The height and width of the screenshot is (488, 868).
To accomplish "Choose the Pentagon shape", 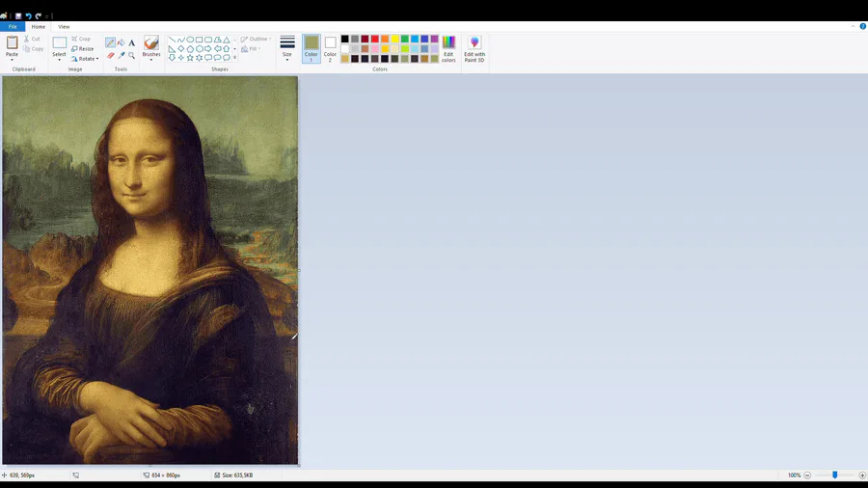I will click(190, 48).
